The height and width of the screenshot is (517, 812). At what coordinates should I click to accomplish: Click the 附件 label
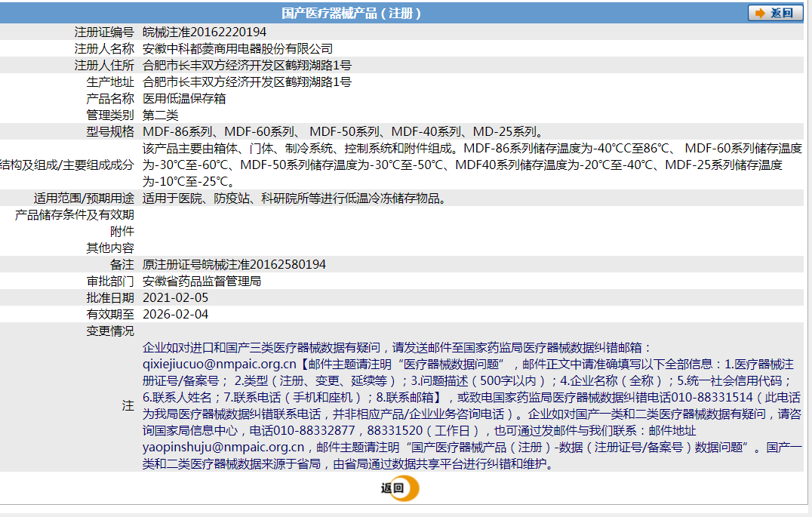122,231
